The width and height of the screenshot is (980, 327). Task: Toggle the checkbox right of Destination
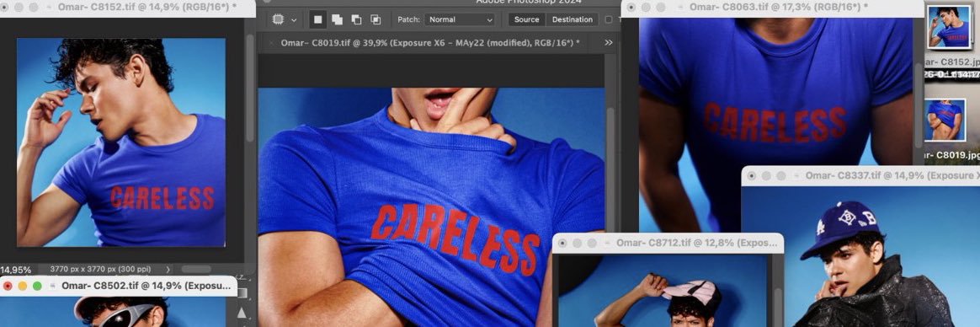pos(610,19)
